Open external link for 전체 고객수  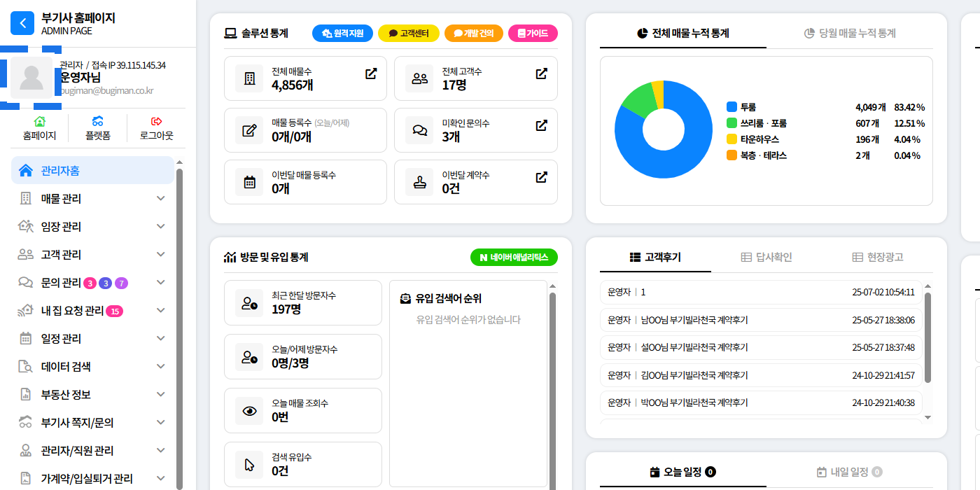(541, 73)
